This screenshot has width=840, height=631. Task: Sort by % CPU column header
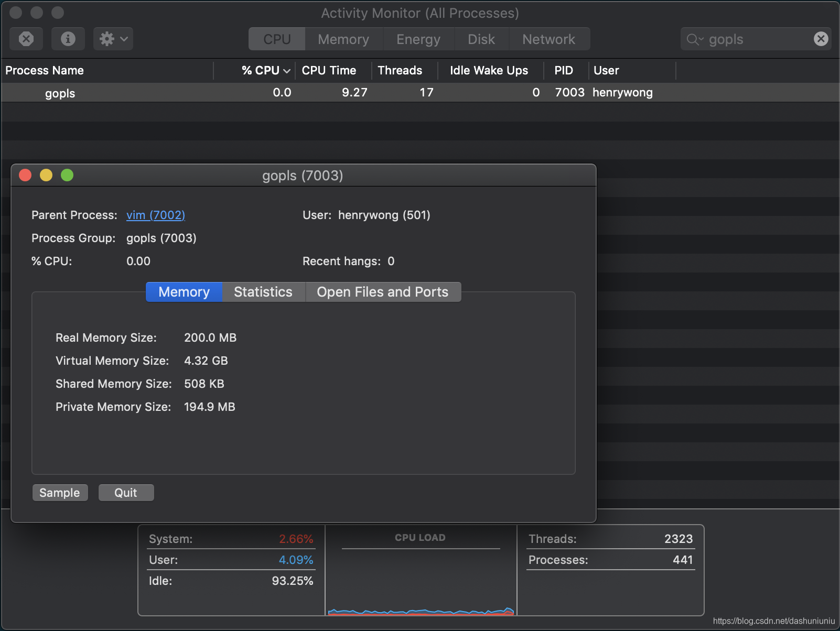[255, 70]
